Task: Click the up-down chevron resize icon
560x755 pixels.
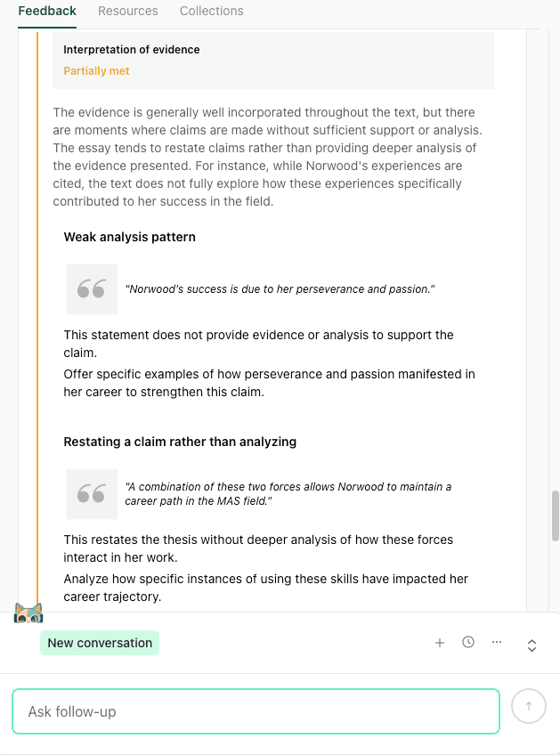Action: pyautogui.click(x=532, y=645)
